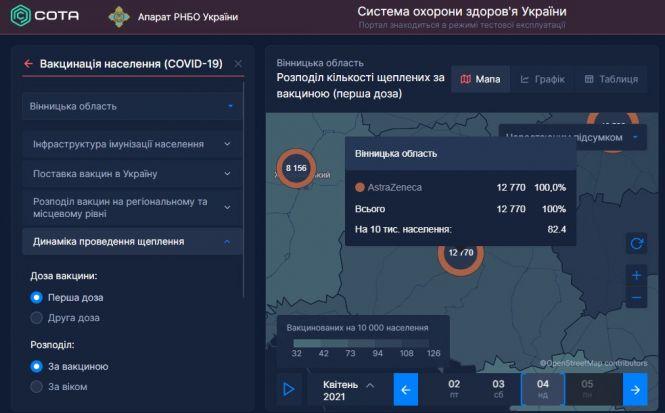Go back using red arrow near Вакцинація населення
This screenshot has height=413, width=665.
28,64
